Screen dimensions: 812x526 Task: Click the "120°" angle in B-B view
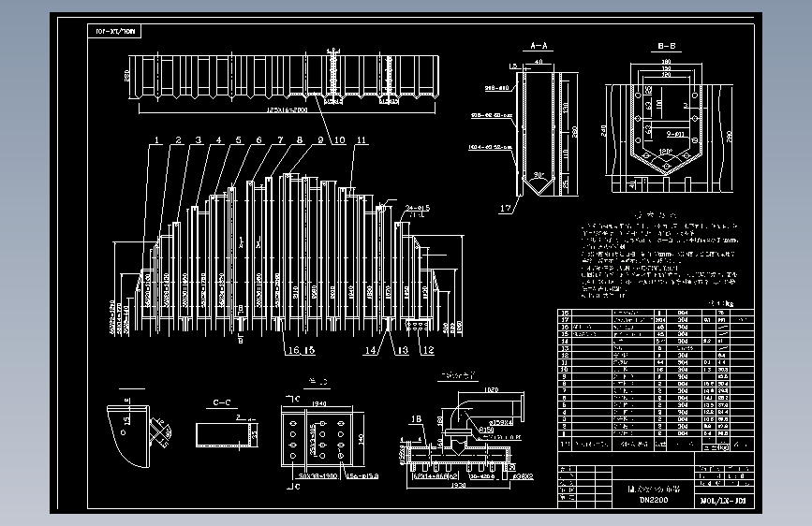(x=666, y=152)
